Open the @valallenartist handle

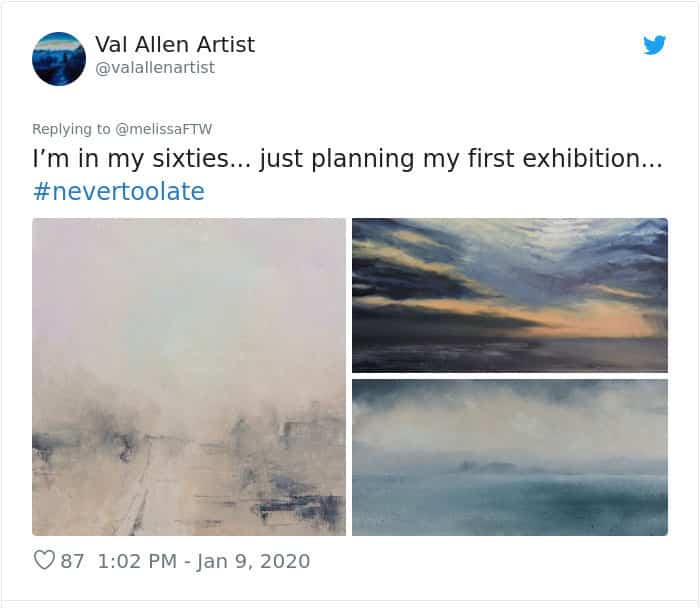154,68
